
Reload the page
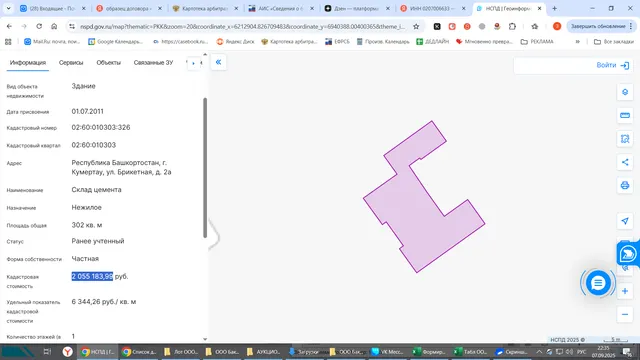(39, 26)
